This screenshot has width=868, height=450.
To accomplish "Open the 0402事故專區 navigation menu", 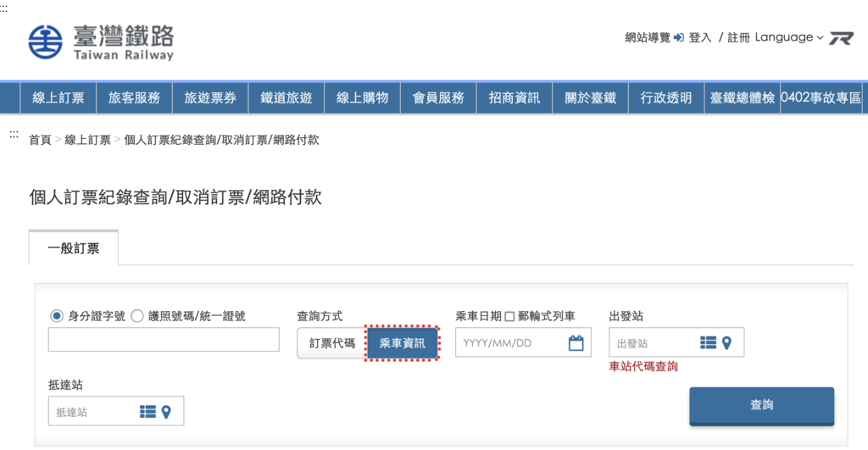I will click(x=821, y=98).
